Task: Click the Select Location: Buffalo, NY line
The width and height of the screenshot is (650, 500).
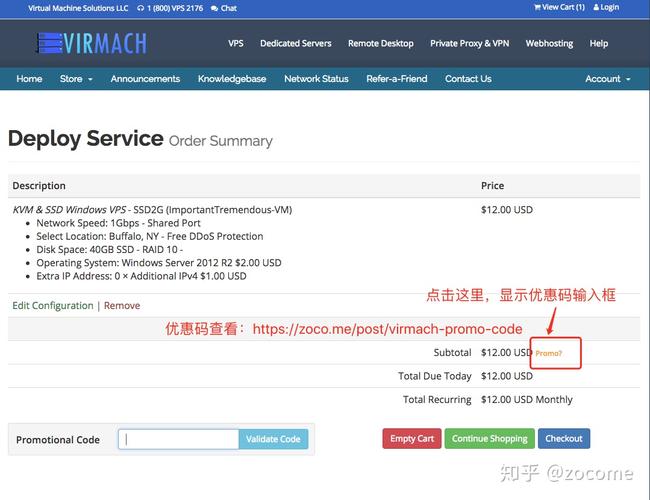Action: tap(150, 236)
